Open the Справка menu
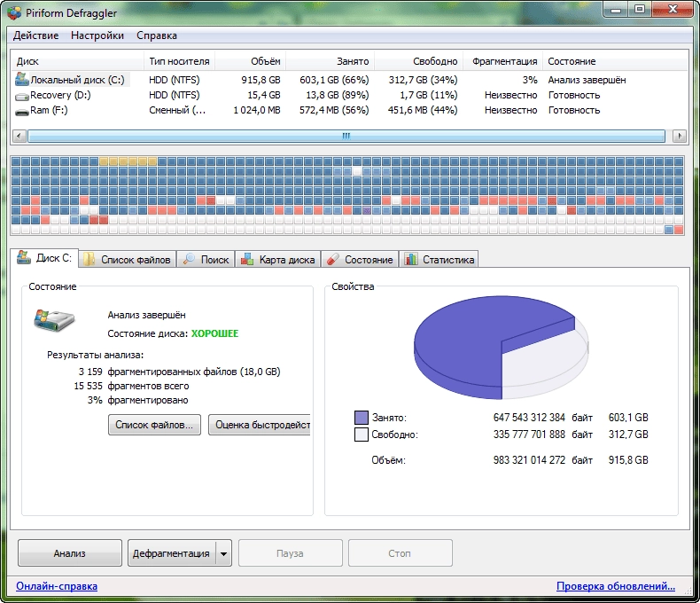This screenshot has width=700, height=603. 157,35
